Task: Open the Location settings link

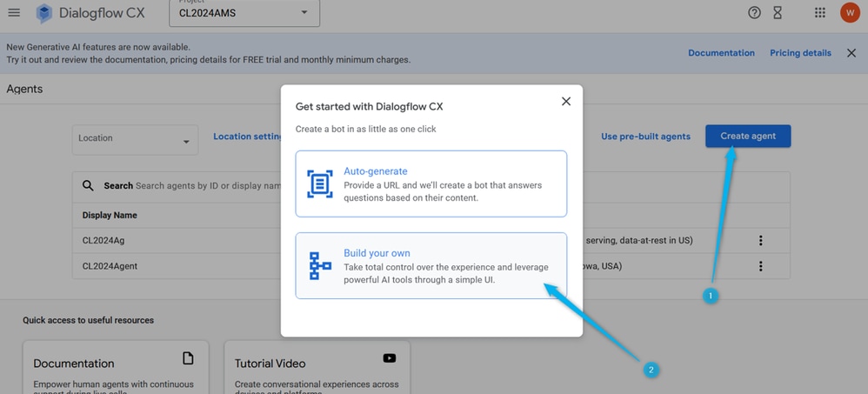Action: click(x=247, y=137)
